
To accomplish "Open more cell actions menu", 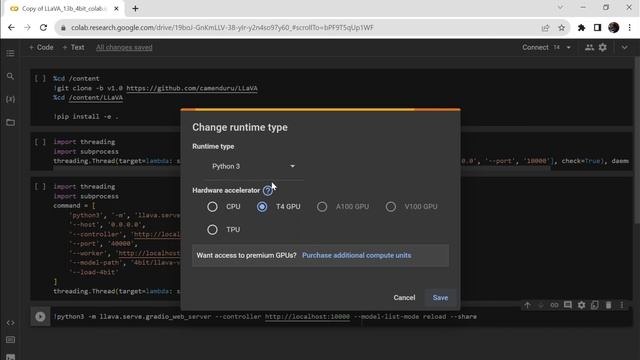I will point(622,305).
